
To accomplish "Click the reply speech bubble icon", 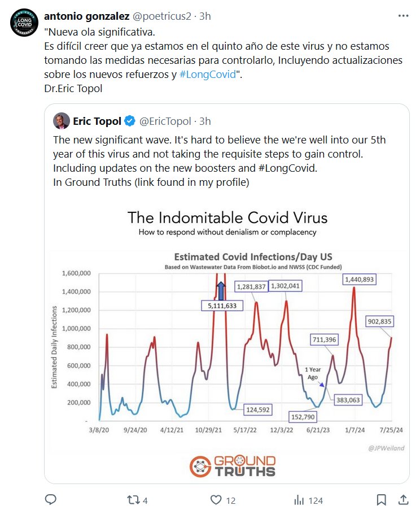I will 51,500.
